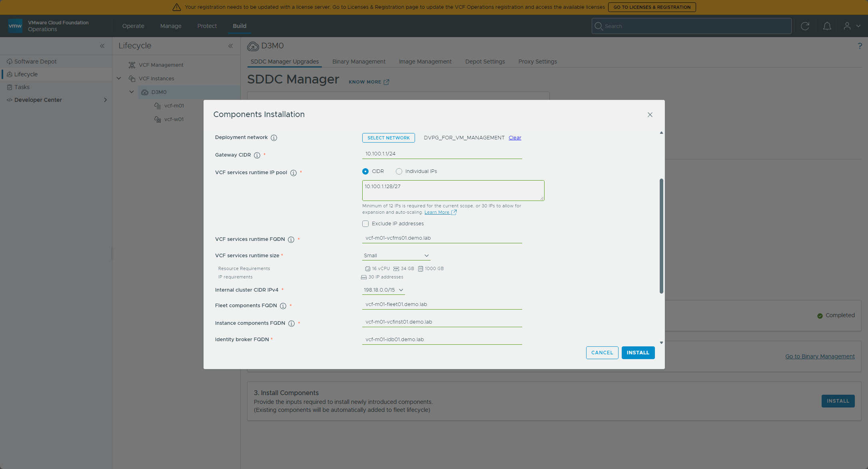This screenshot has width=868, height=469.
Task: Collapse the VCF Instances tree node
Action: tap(119, 78)
